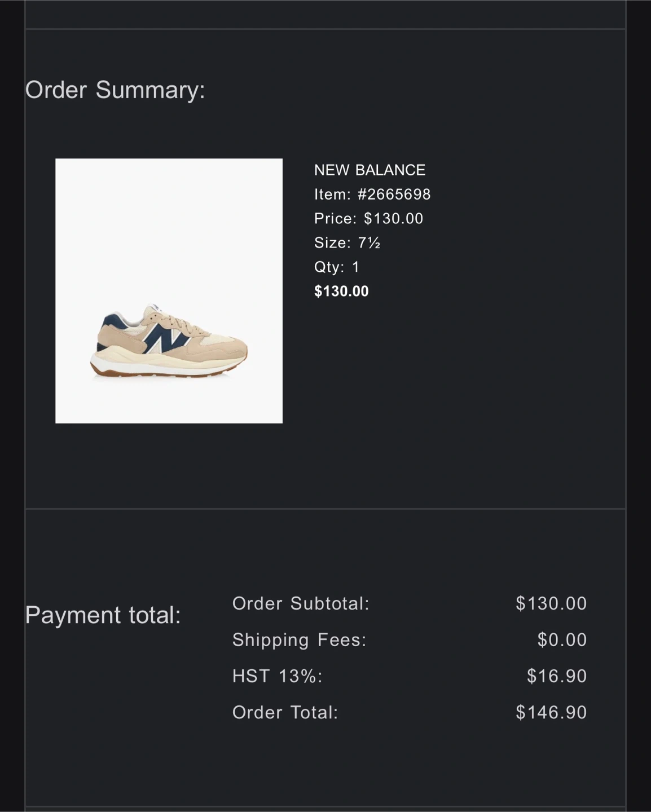Select the Item #2665698 text

372,194
